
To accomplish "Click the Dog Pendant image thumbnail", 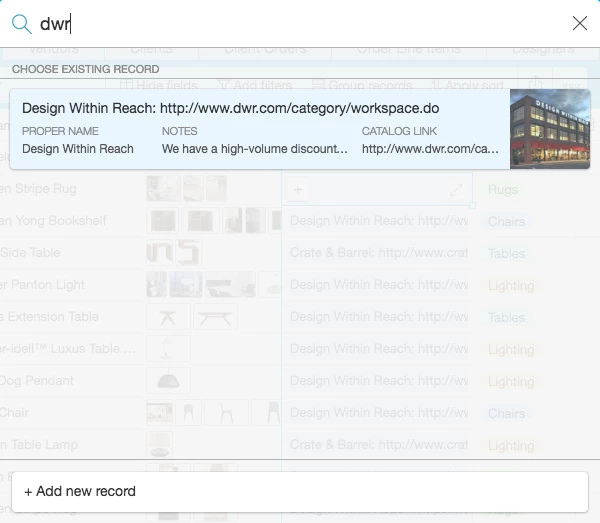I will click(168, 381).
